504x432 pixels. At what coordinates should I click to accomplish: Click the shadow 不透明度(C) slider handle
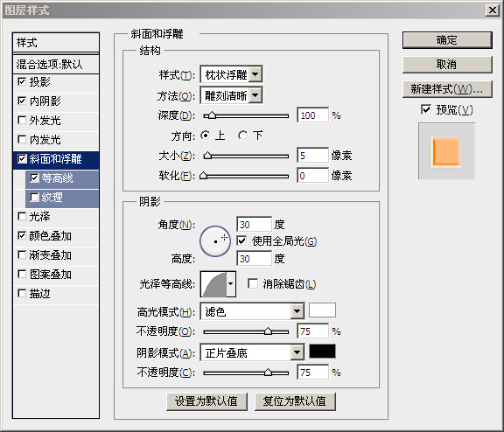pyautogui.click(x=268, y=373)
